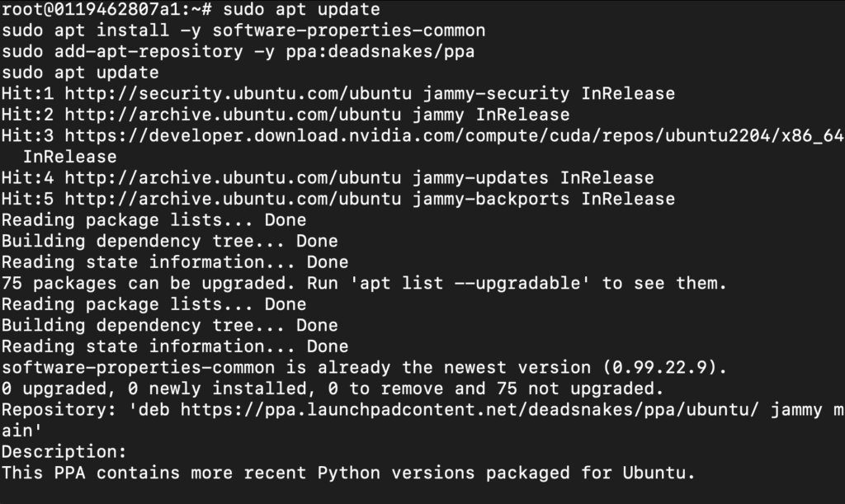Click the archive.ubuntu.com jammy-updates URL
The width and height of the screenshot is (845, 504).
[x=233, y=177]
